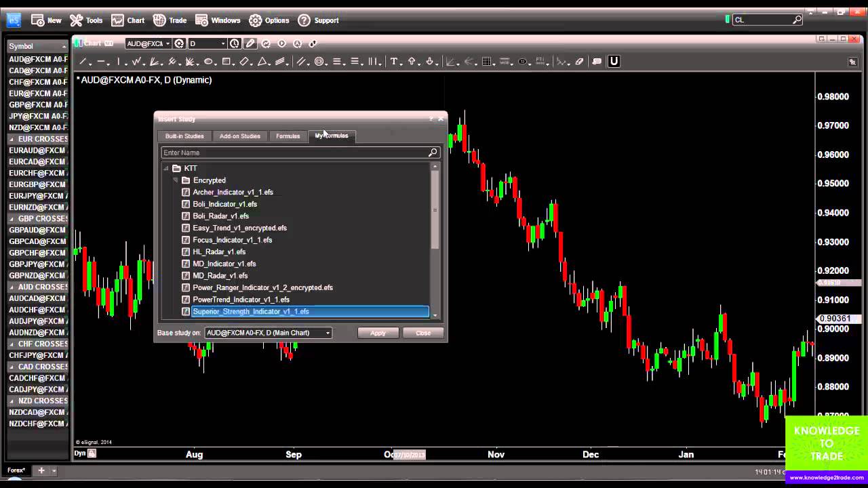Select the ellipse drawing tool
This screenshot has width=868, height=488.
[208, 62]
